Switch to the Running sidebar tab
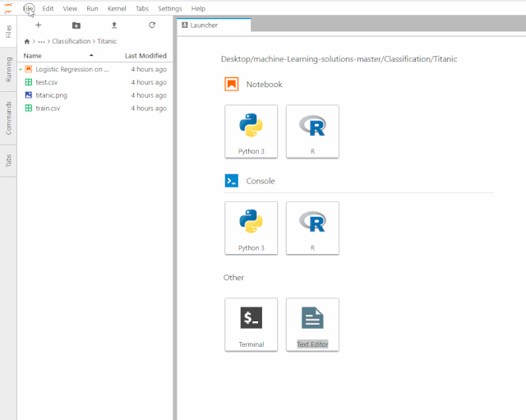The image size is (526, 420). pyautogui.click(x=8, y=69)
